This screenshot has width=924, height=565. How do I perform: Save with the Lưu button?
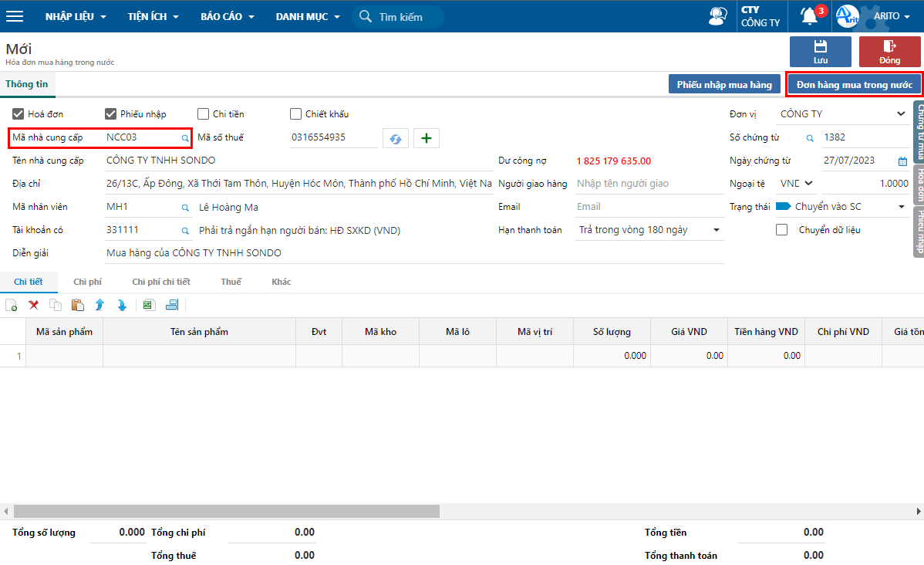(x=821, y=52)
